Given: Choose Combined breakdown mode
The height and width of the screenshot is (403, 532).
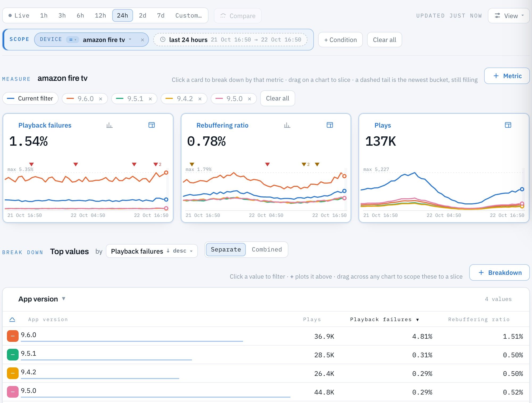Looking at the screenshot, I should pyautogui.click(x=267, y=250).
